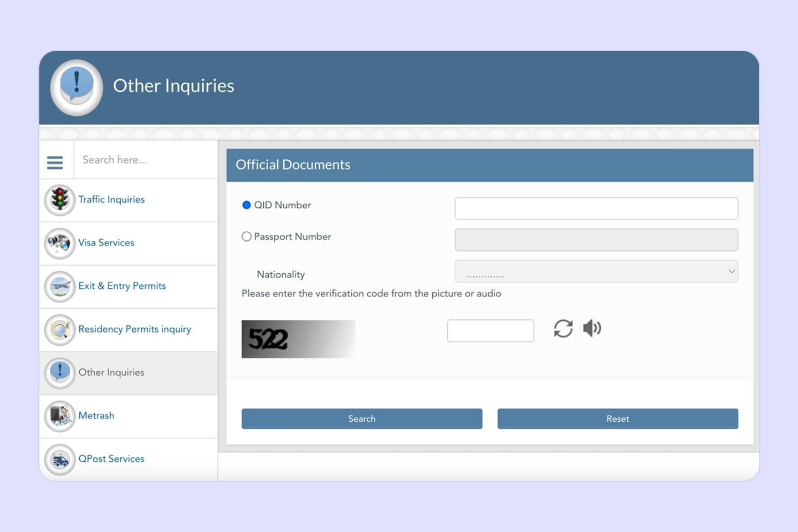Screen dimensions: 798x532
Task: Select the Metrash sidebar icon
Action: pos(59,416)
